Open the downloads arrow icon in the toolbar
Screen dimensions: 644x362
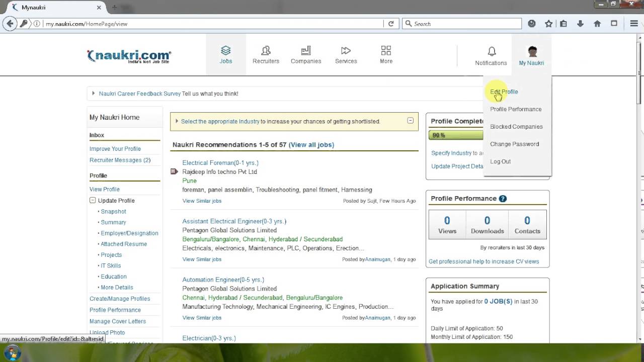[x=580, y=24]
